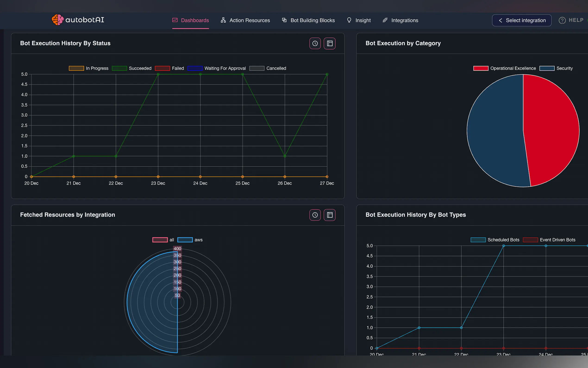Image resolution: width=588 pixels, height=368 pixels.
Task: Click layout icon on Fetched Resources by Integration
Action: coord(330,215)
